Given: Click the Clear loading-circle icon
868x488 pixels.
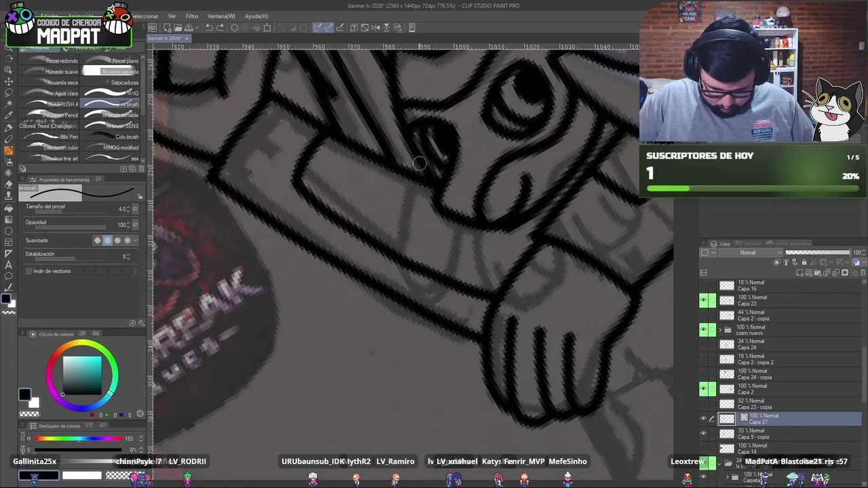Looking at the screenshot, I should pyautogui.click(x=234, y=28).
